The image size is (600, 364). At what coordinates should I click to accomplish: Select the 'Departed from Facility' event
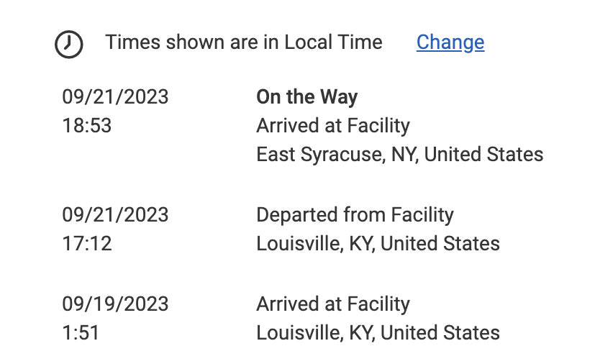(355, 214)
